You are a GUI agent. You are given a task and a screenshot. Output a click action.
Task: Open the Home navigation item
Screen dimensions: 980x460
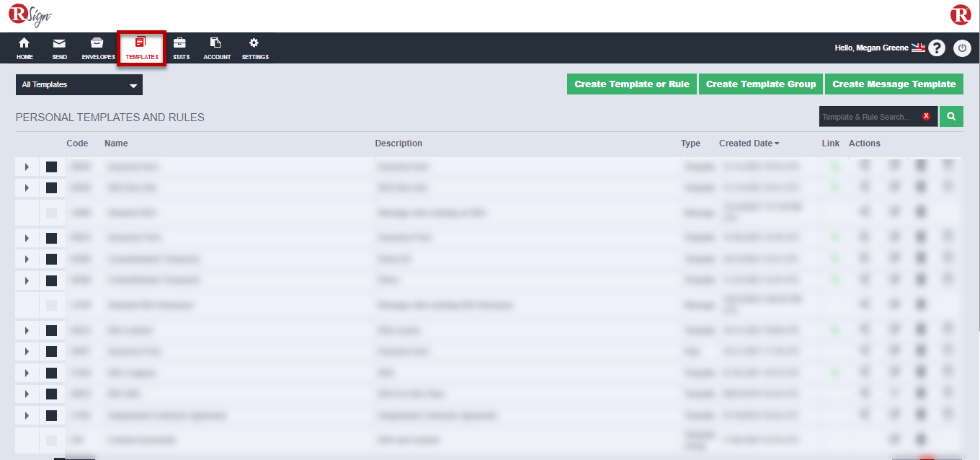[x=24, y=48]
